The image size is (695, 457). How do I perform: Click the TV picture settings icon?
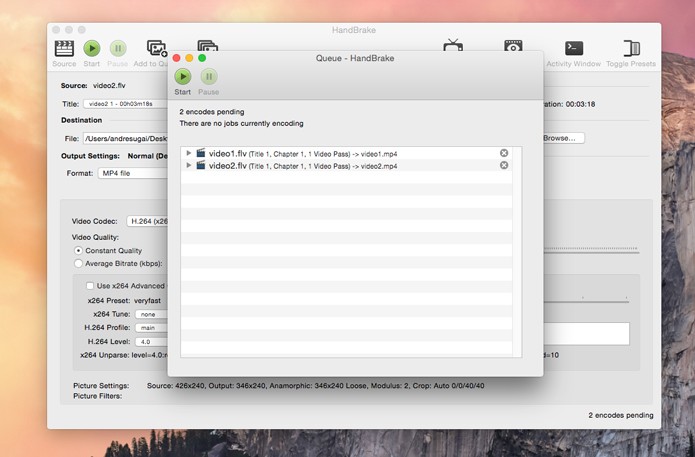[453, 45]
